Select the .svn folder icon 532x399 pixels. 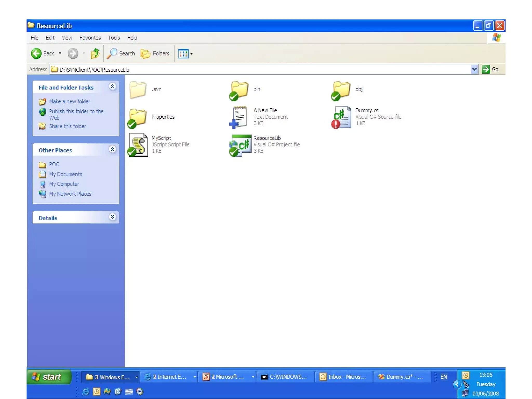click(x=138, y=89)
